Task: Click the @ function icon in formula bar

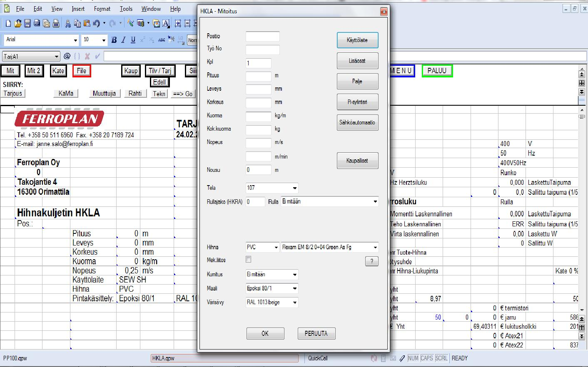Action: coord(67,56)
